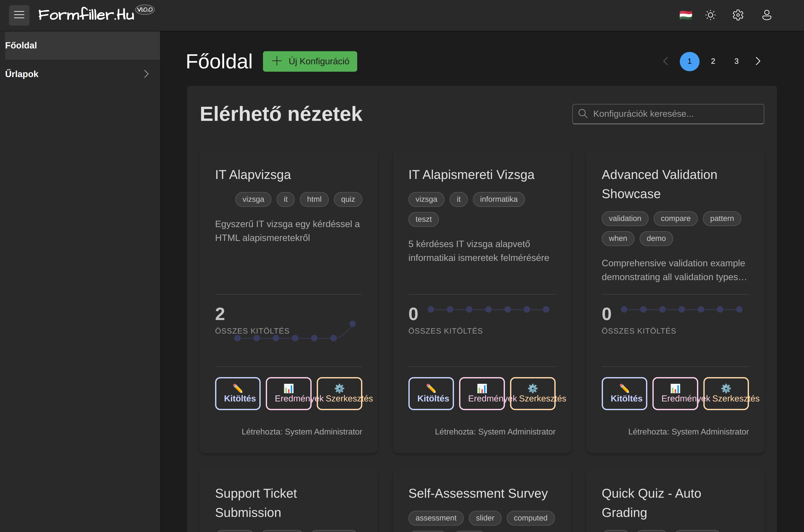Open the Főoldal sidebar menu item

[x=21, y=45]
